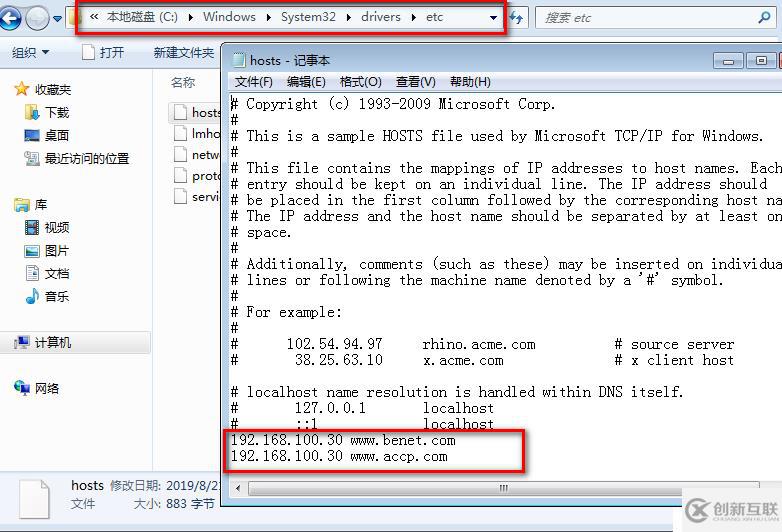Select the etc breadcrumb segment

(x=434, y=17)
